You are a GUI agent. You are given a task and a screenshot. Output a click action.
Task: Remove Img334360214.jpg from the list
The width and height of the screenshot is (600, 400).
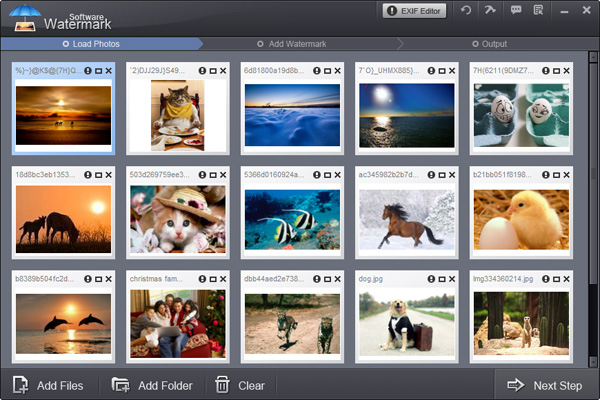[x=566, y=279]
